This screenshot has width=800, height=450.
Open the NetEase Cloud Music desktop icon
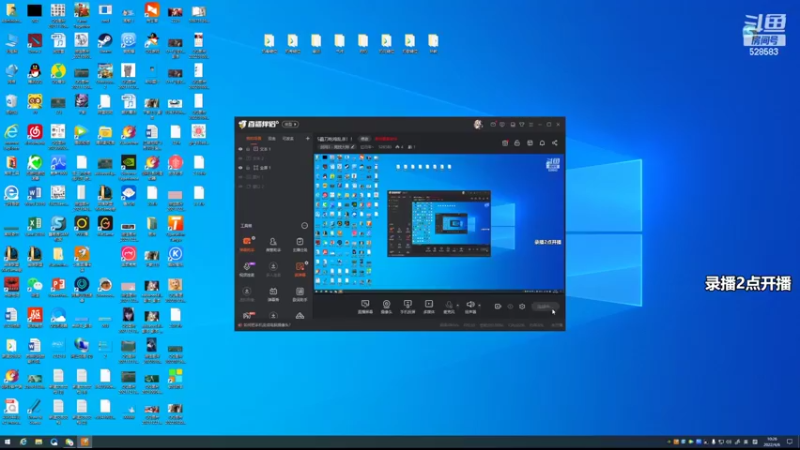[x=35, y=135]
